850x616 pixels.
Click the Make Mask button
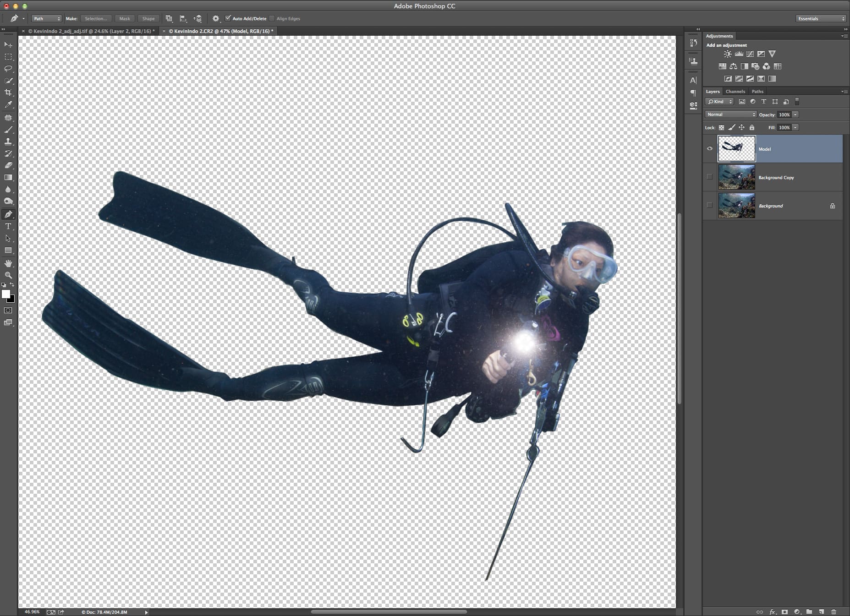[125, 19]
